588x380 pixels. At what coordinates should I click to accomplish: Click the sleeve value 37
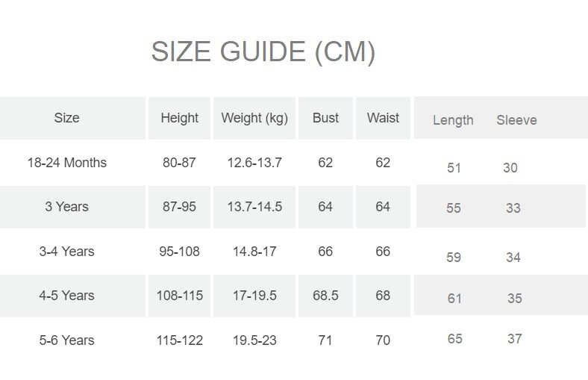tap(514, 339)
